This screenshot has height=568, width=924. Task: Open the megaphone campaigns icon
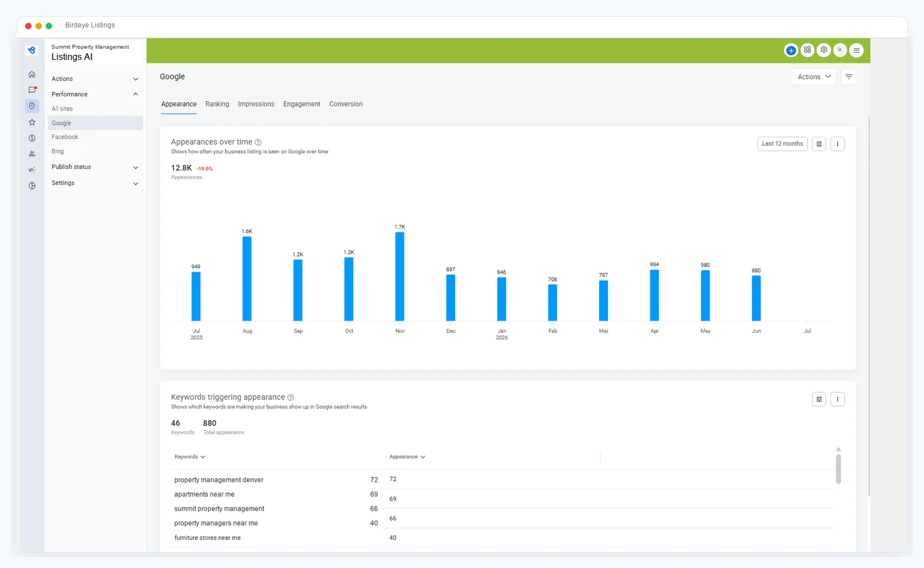tap(32, 170)
